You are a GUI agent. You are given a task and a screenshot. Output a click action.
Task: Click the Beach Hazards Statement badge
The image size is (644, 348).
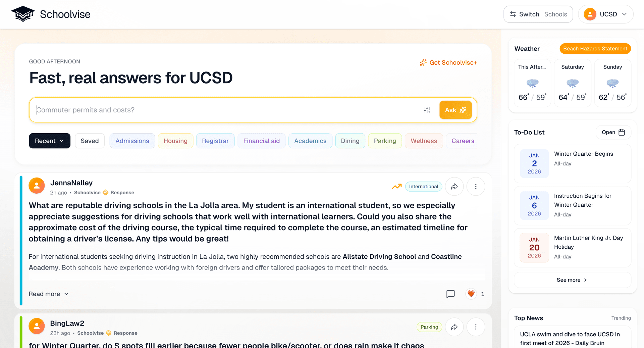click(595, 49)
